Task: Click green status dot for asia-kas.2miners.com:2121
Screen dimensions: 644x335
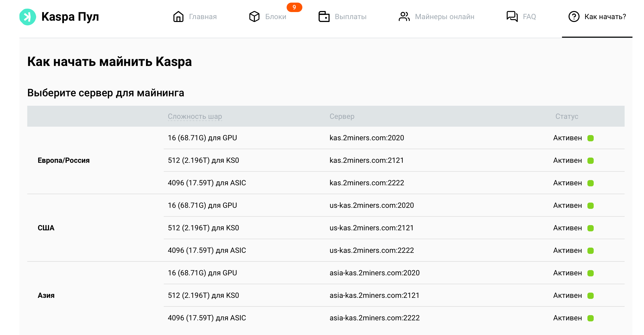Action: (591, 295)
